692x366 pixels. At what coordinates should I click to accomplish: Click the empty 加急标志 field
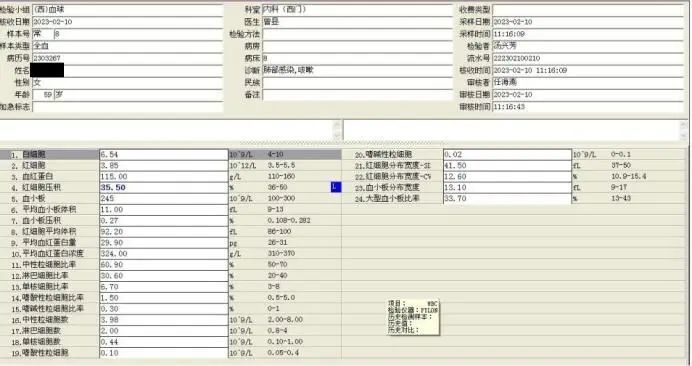pyautogui.click(x=128, y=107)
